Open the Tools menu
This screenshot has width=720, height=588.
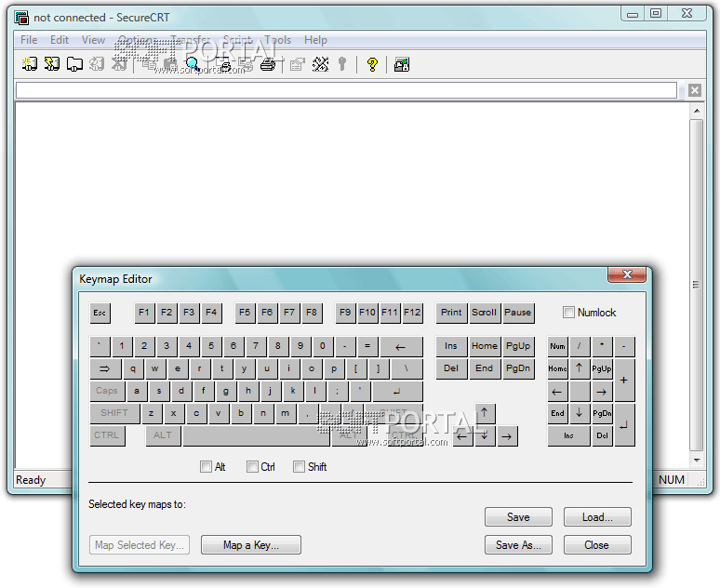point(278,40)
